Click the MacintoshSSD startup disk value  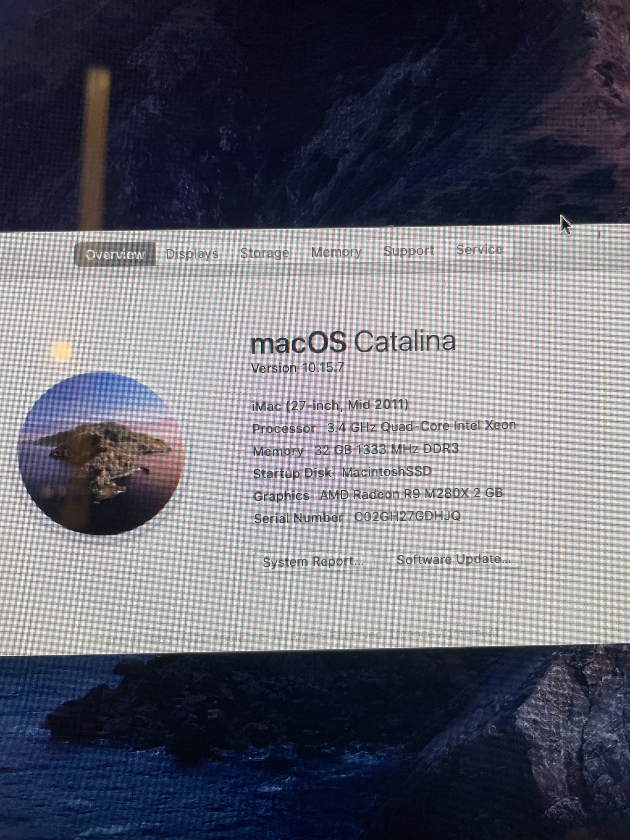(x=386, y=471)
